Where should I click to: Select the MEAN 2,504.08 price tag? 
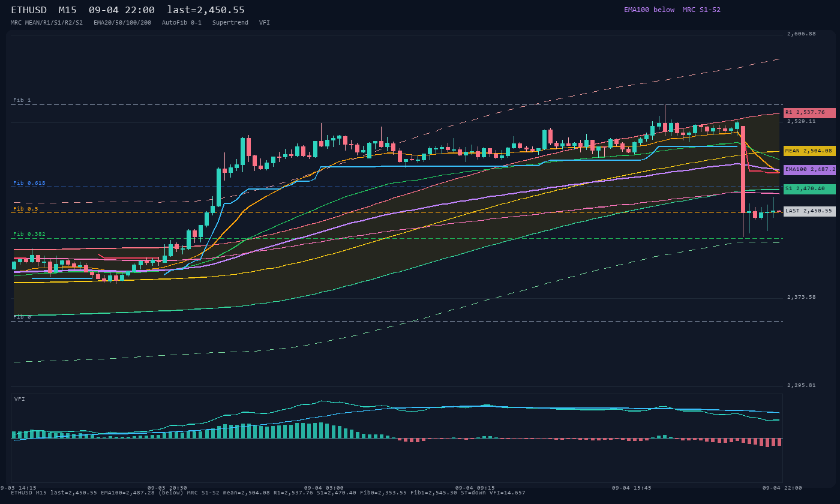pos(809,151)
